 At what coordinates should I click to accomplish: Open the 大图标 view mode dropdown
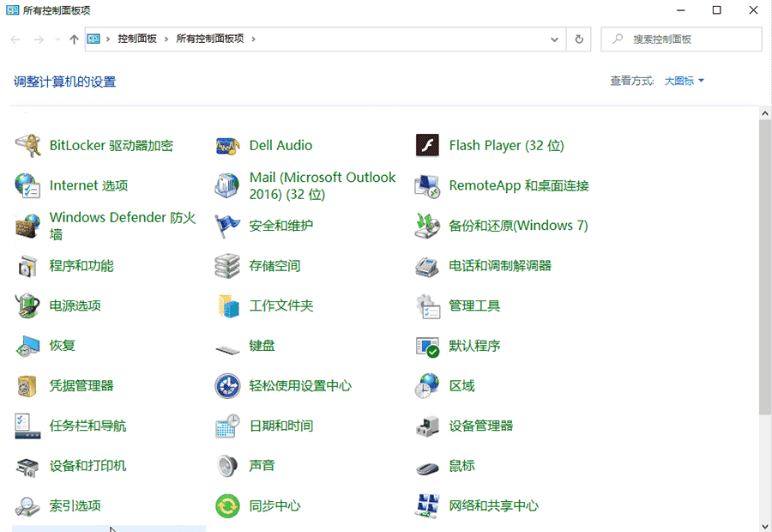682,80
